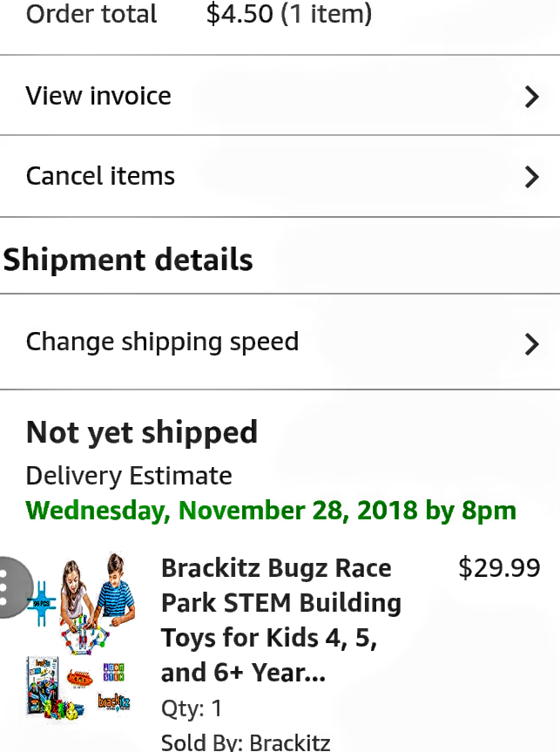
Task: Click the Not yet shipped status heading
Action: (x=142, y=432)
